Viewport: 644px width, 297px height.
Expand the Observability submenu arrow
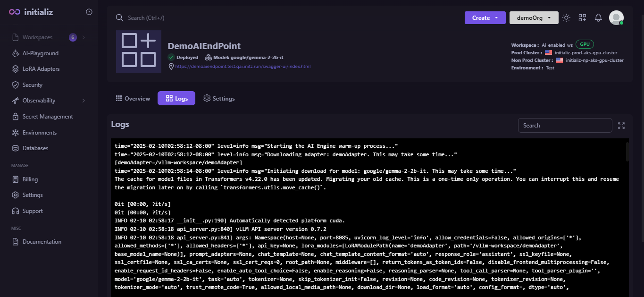(84, 101)
